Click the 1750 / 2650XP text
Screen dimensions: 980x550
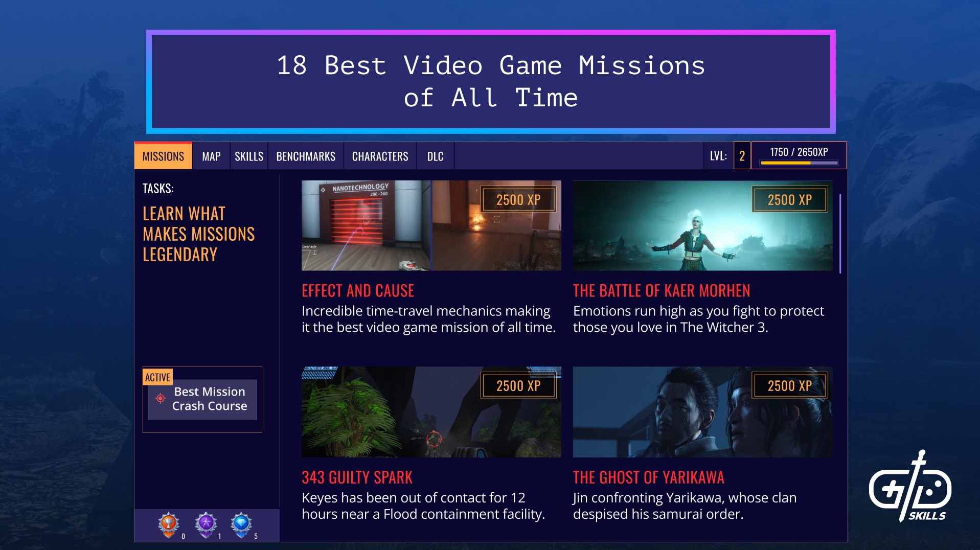799,152
